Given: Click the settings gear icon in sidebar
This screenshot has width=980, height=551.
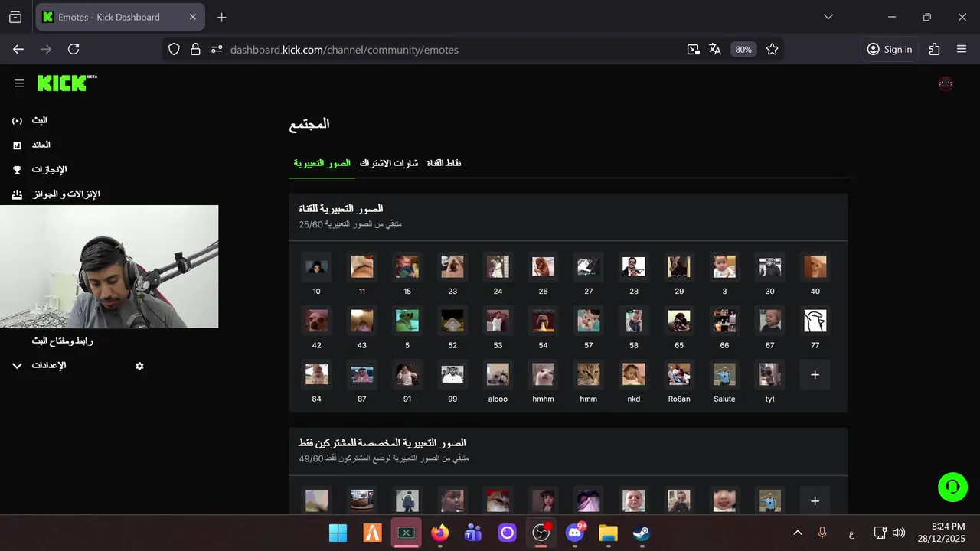Looking at the screenshot, I should click(x=139, y=366).
